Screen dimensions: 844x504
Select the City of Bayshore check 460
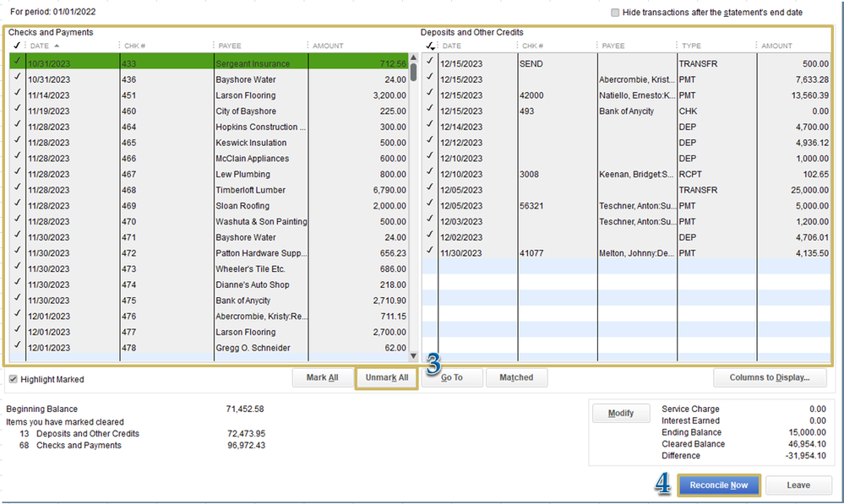point(209,111)
